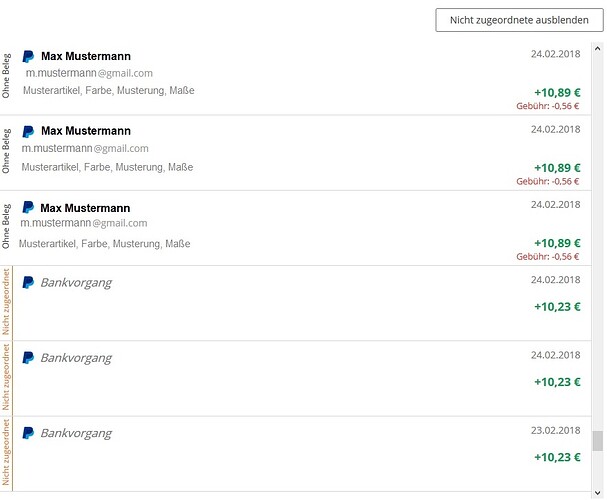Image resolution: width=607 pixels, height=500 pixels.
Task: Click the last 'Nicht zugeordnet' vertical label
Action: coord(7,453)
